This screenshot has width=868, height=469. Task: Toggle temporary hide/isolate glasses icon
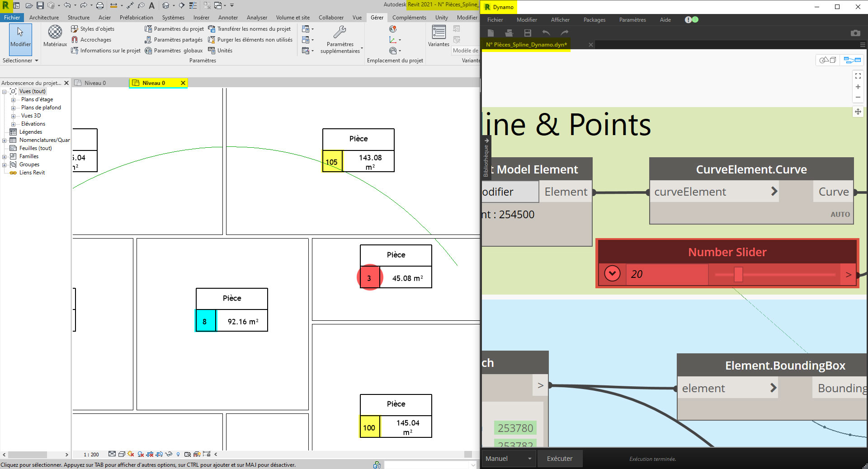(x=169, y=454)
